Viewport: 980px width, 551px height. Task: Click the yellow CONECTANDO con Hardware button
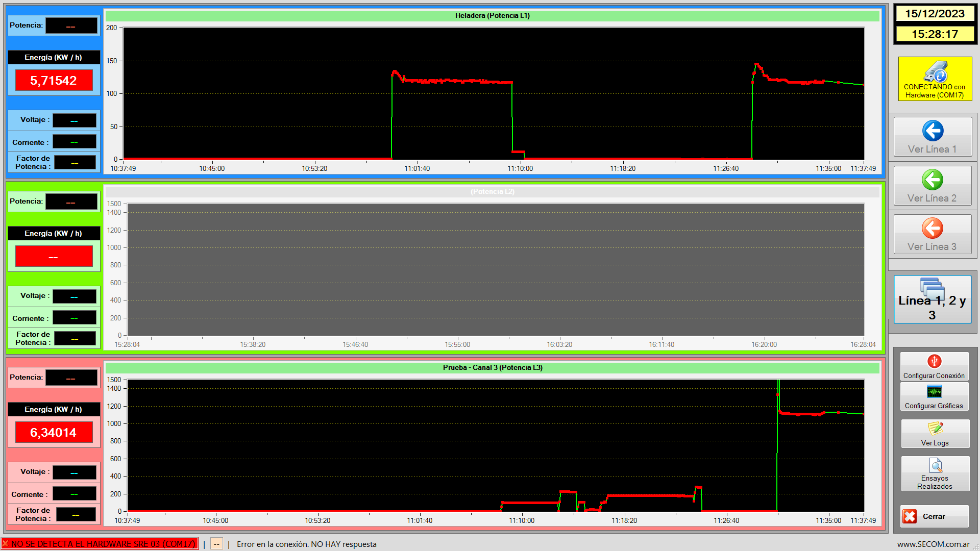coord(935,79)
